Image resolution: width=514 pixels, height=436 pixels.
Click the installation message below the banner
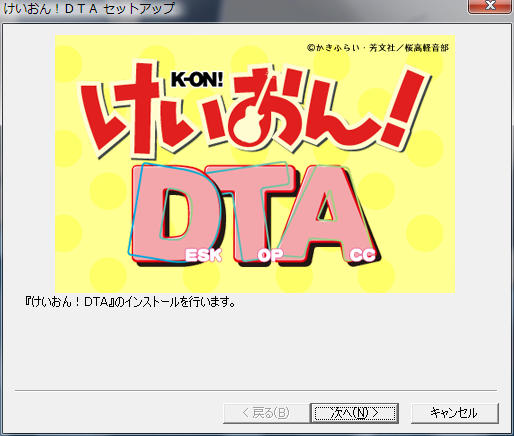130,302
